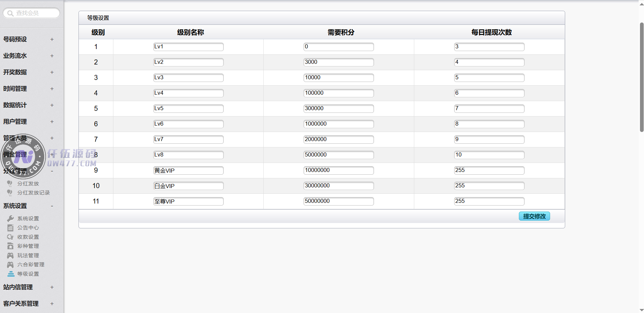The image size is (644, 313).
Task: Click the 收款设置 icon in sidebar
Action: (10, 237)
